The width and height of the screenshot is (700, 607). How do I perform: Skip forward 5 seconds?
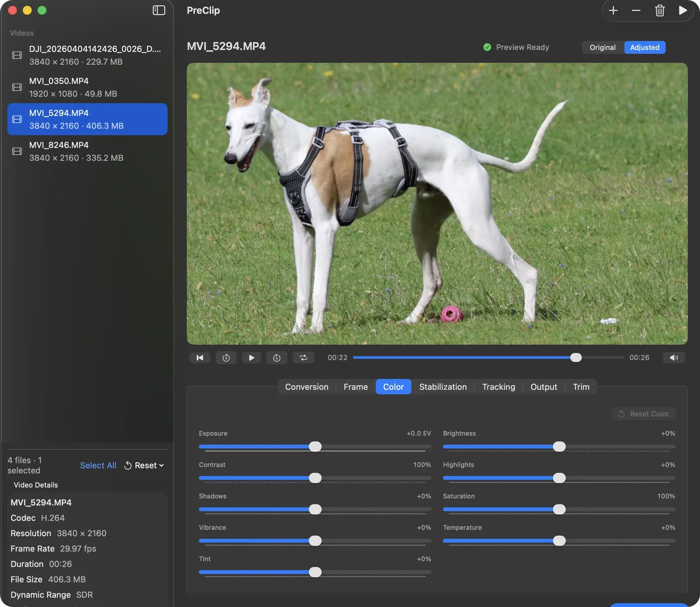(277, 358)
